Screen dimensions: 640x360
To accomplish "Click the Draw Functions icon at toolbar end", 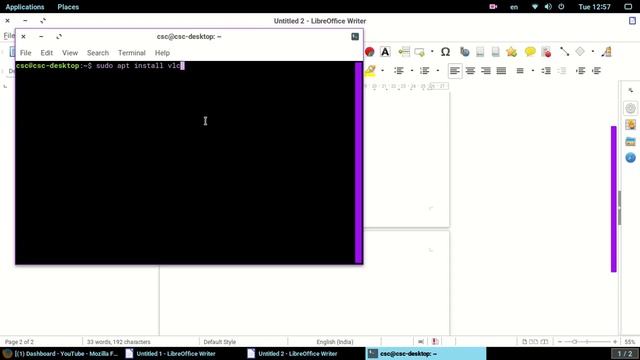I will pyautogui.click(x=607, y=52).
